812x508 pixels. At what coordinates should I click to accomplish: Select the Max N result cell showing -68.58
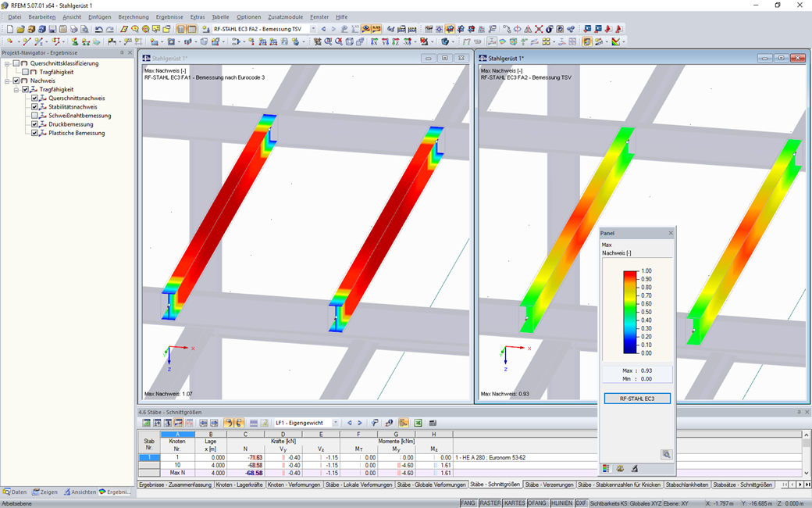coord(254,472)
